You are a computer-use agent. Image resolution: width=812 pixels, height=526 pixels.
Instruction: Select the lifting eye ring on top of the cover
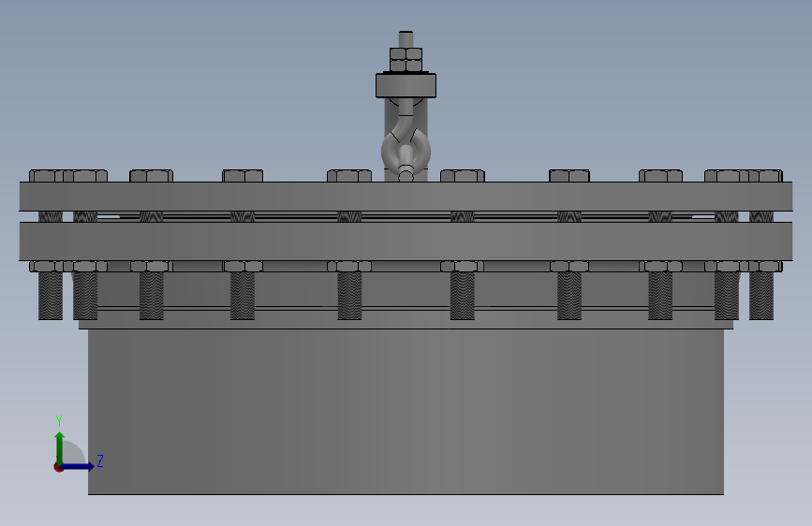(406, 150)
